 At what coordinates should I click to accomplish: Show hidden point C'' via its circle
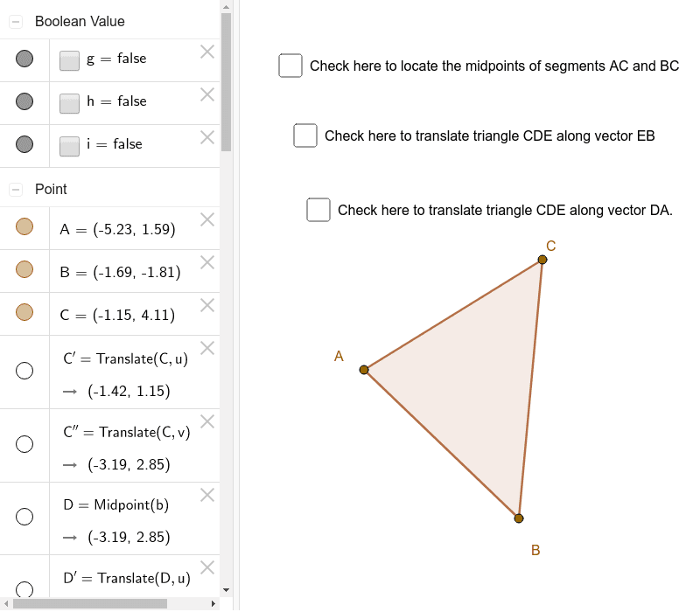coord(24,444)
